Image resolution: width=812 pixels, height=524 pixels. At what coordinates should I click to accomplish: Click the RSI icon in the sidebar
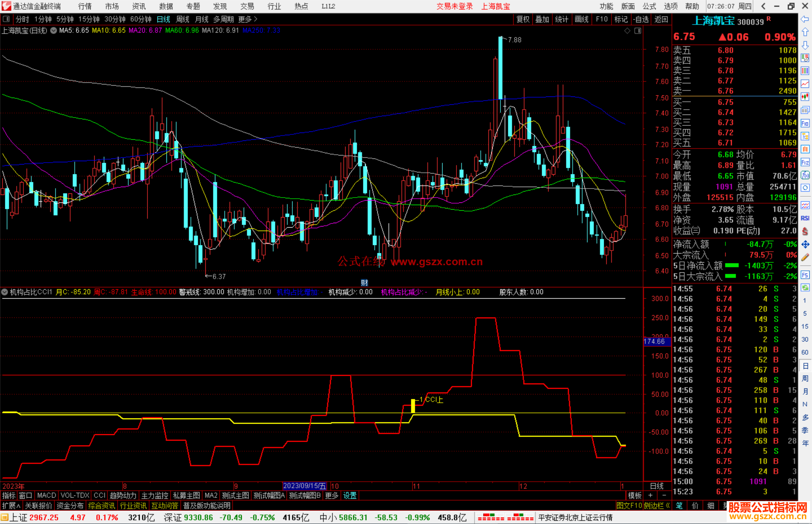tap(805, 218)
